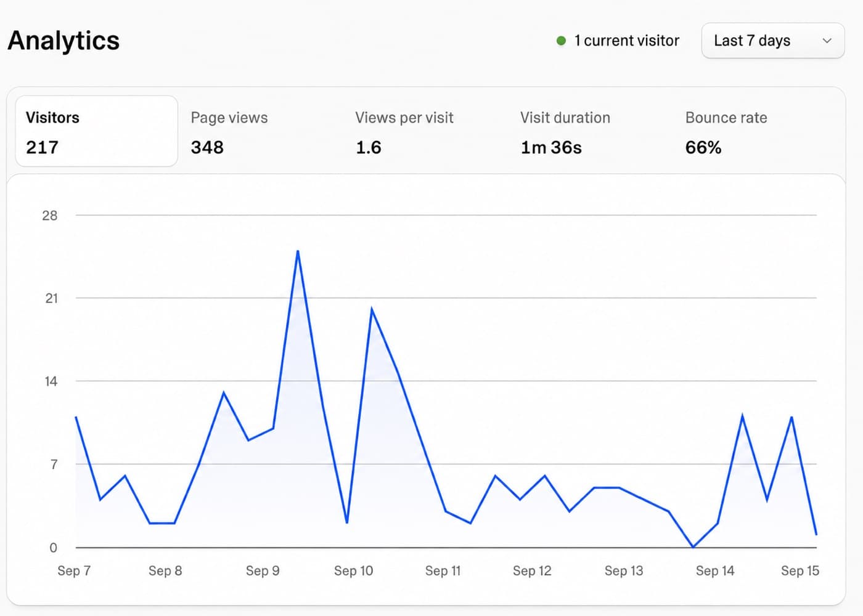Viewport: 863px width, 616px height.
Task: Click the Sep 13 x-axis label
Action: [x=624, y=571]
